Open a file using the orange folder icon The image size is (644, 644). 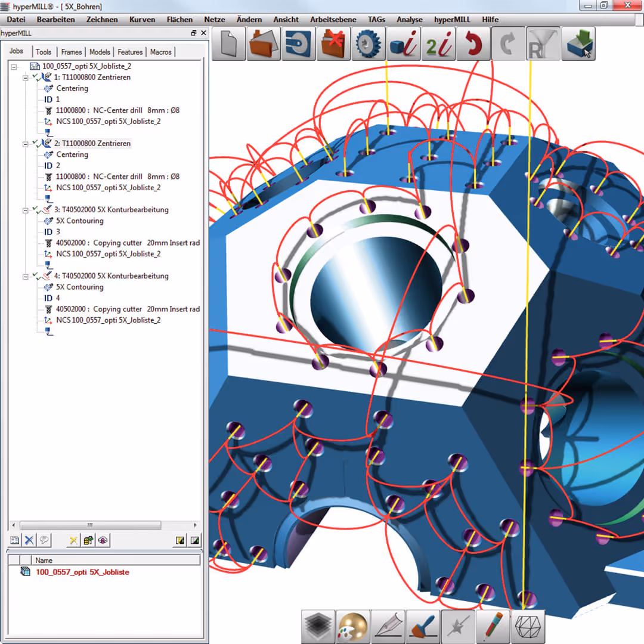coord(264,44)
